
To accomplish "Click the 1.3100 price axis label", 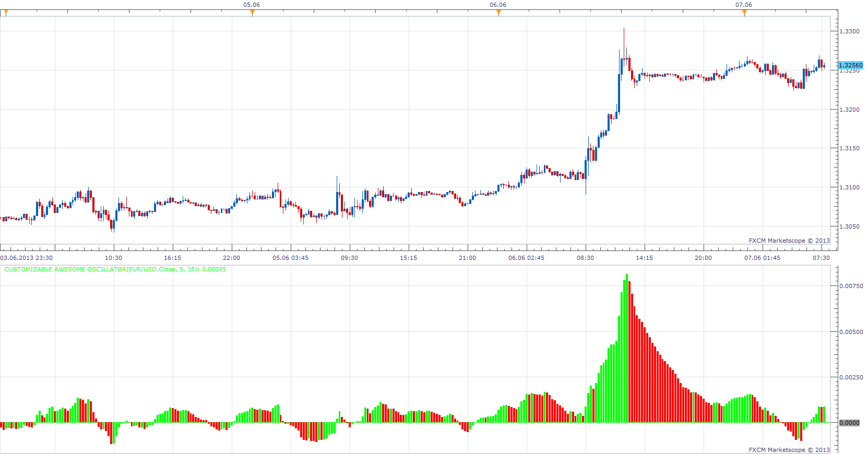I will [x=849, y=187].
